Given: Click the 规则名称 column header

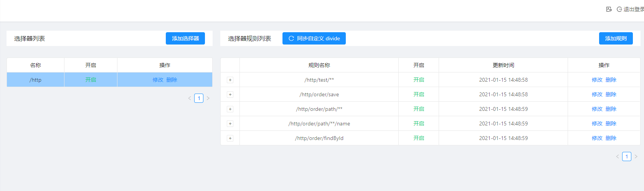Looking at the screenshot, I should pyautogui.click(x=319, y=65).
